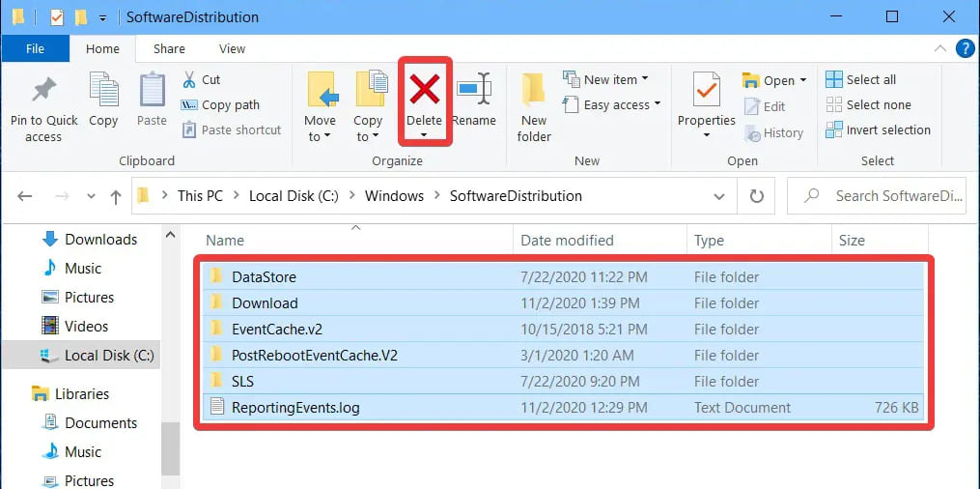Show file History

pos(773,132)
